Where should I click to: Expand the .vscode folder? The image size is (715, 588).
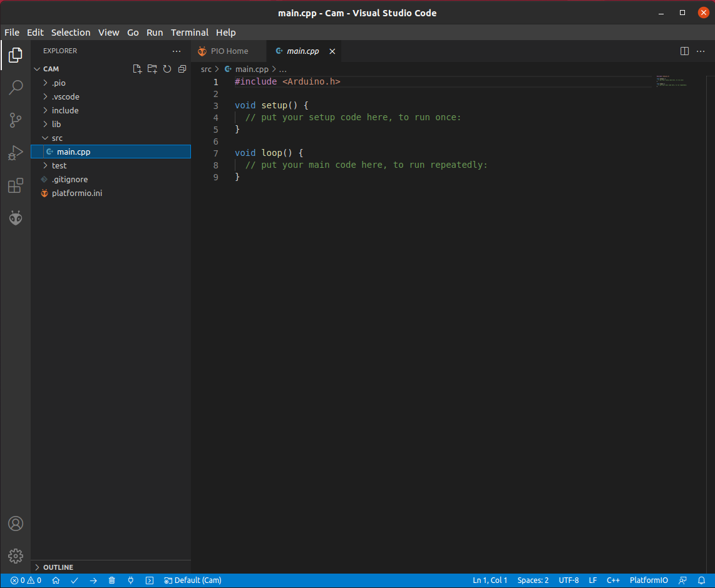point(111,96)
